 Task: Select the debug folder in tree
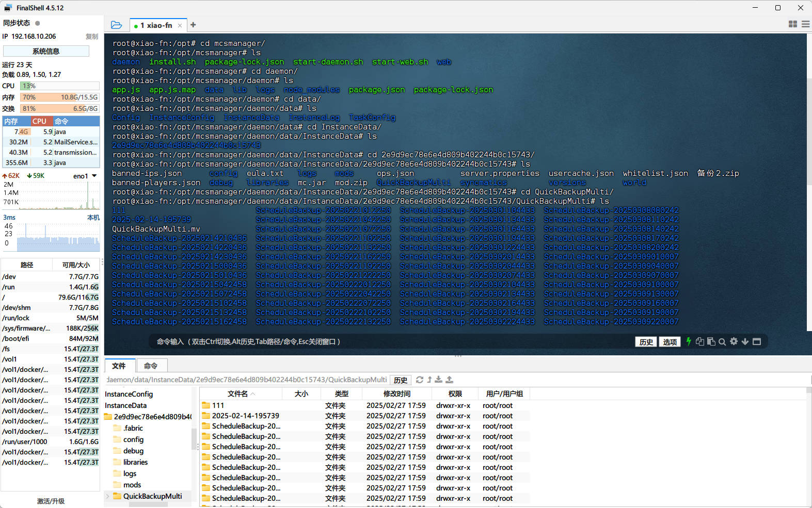(129, 451)
